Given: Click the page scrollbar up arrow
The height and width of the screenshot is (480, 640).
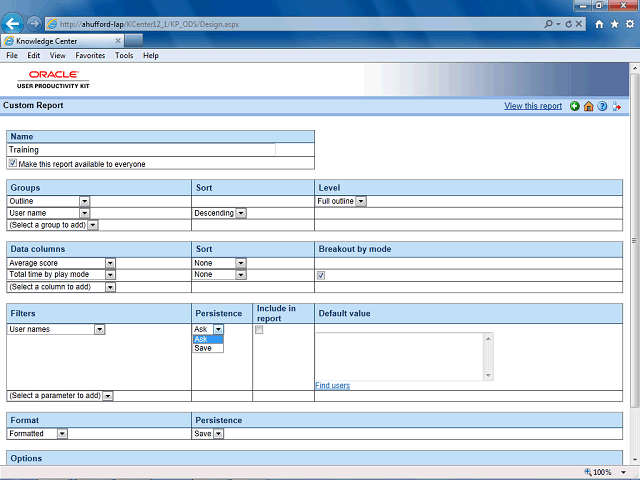Looking at the screenshot, I should point(634,68).
